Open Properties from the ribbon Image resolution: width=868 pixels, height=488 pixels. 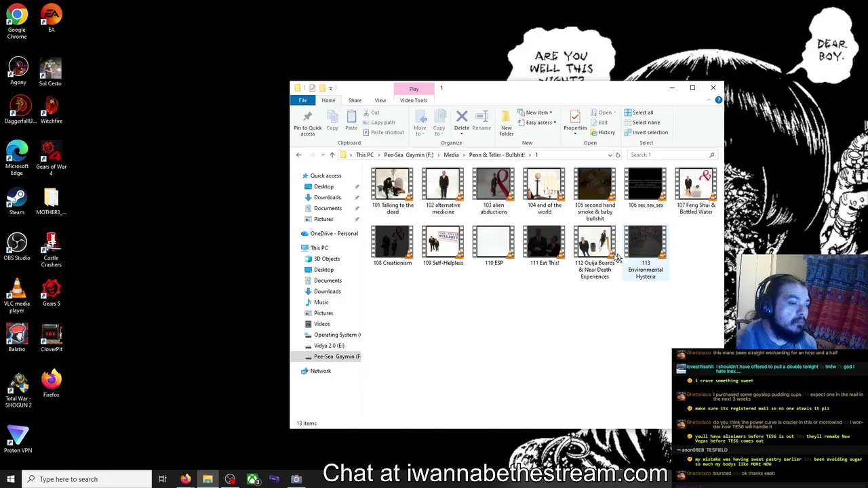pyautogui.click(x=575, y=121)
